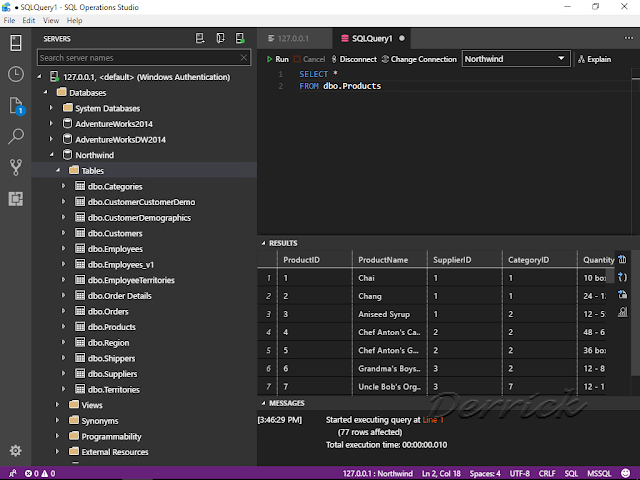This screenshot has height=480, width=640.
Task: Select the dbo.Employees_v1 table
Action: 121,264
